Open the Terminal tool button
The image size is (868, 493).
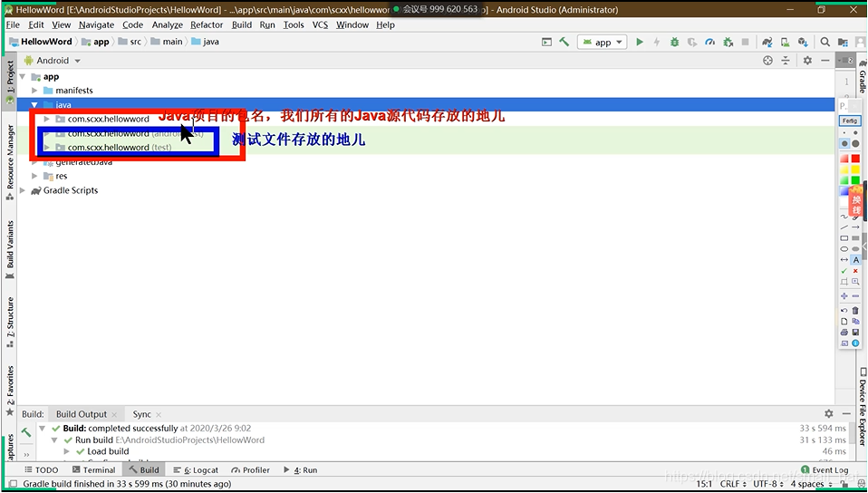pyautogui.click(x=93, y=469)
